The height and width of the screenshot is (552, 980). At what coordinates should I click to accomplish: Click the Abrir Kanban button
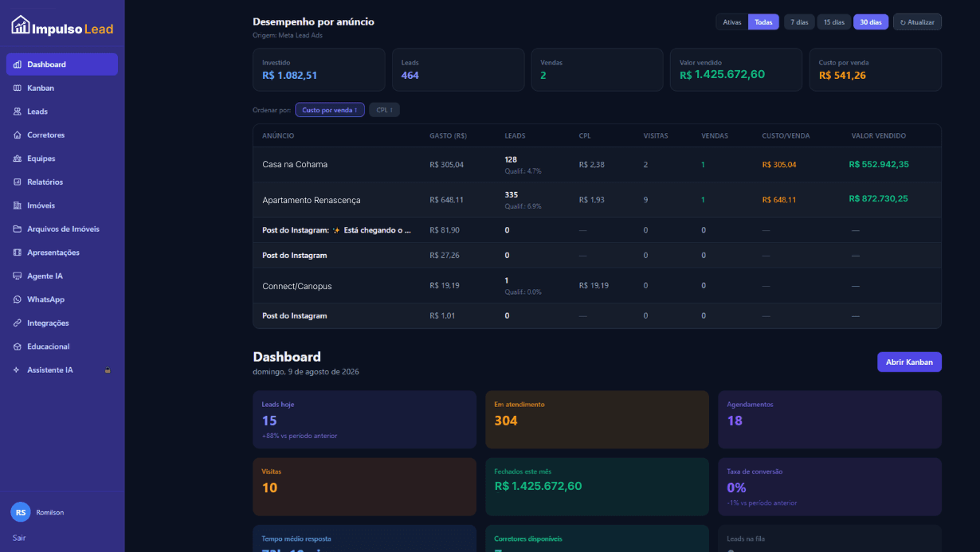pyautogui.click(x=909, y=362)
